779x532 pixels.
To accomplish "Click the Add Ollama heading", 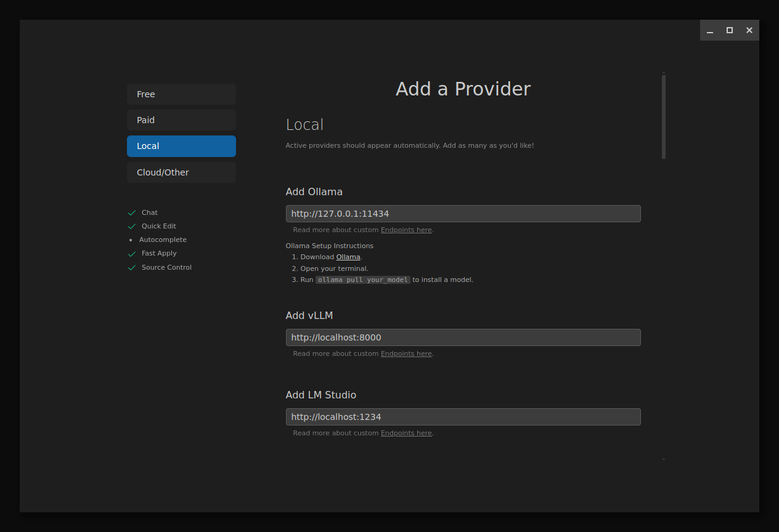I will 314,191.
